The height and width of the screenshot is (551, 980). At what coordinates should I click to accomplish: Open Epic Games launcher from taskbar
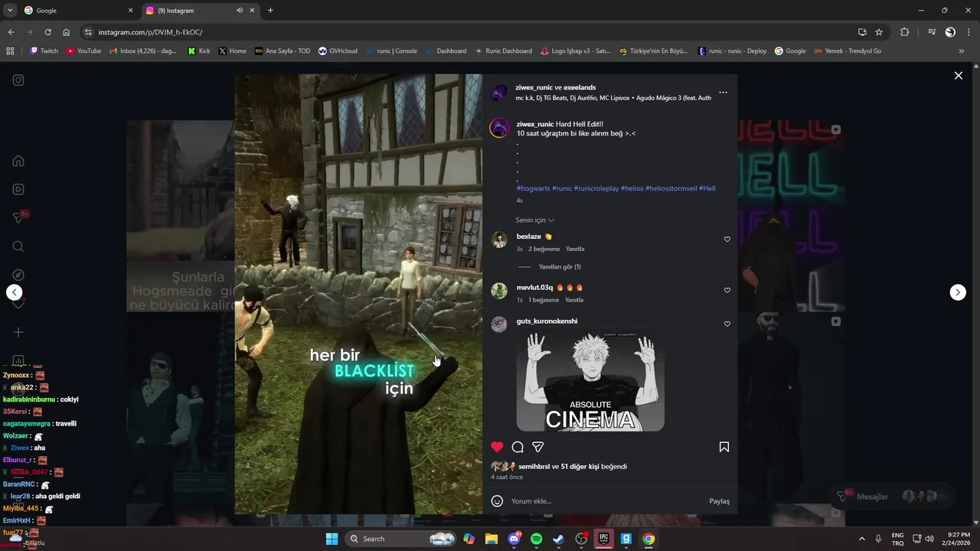point(604,539)
